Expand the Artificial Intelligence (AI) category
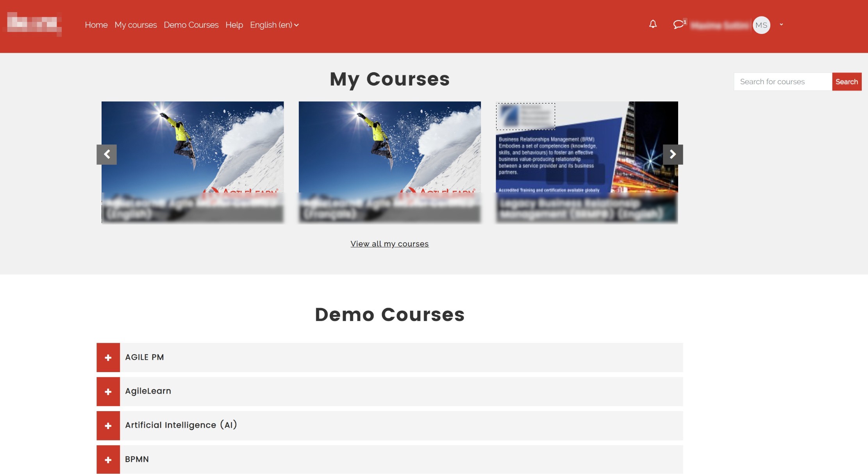This screenshot has height=474, width=868. pos(108,425)
